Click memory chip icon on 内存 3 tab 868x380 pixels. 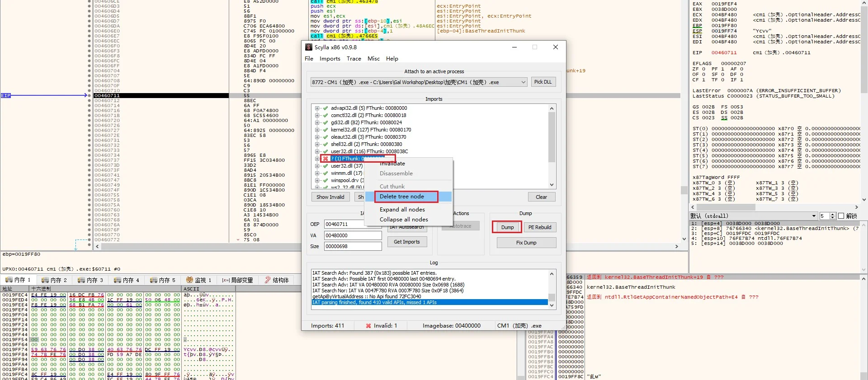pyautogui.click(x=81, y=280)
